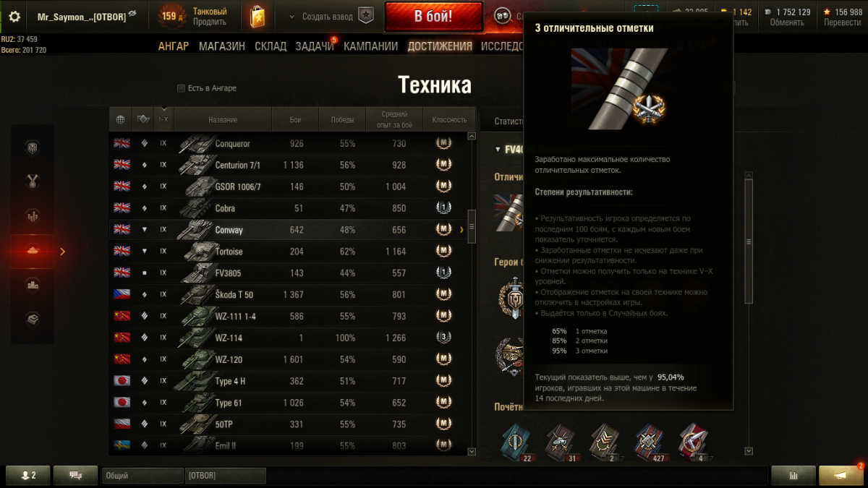Sort the table by nation globe column
868x488 pixels.
pyautogui.click(x=121, y=119)
